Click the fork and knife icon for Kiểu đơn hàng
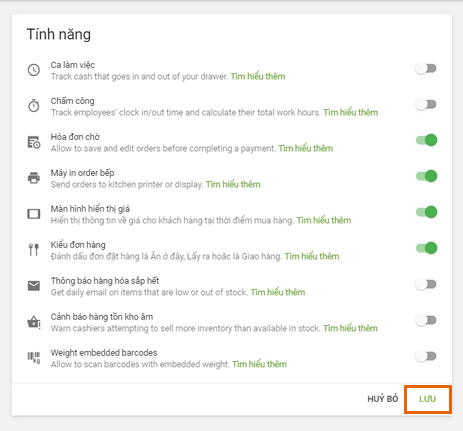 34,249
